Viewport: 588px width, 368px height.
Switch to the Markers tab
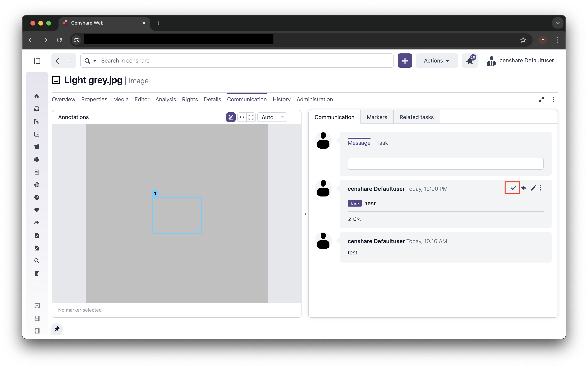point(377,117)
